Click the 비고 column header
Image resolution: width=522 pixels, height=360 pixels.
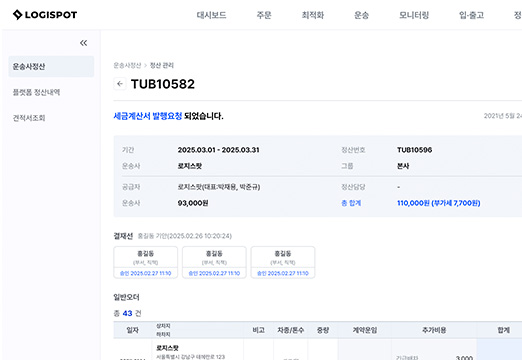pos(258,330)
